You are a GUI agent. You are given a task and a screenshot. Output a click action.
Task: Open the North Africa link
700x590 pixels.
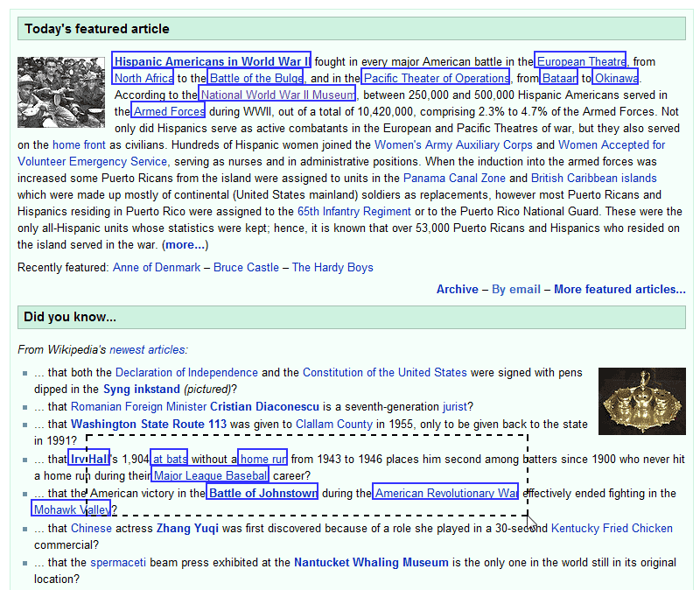pos(143,77)
